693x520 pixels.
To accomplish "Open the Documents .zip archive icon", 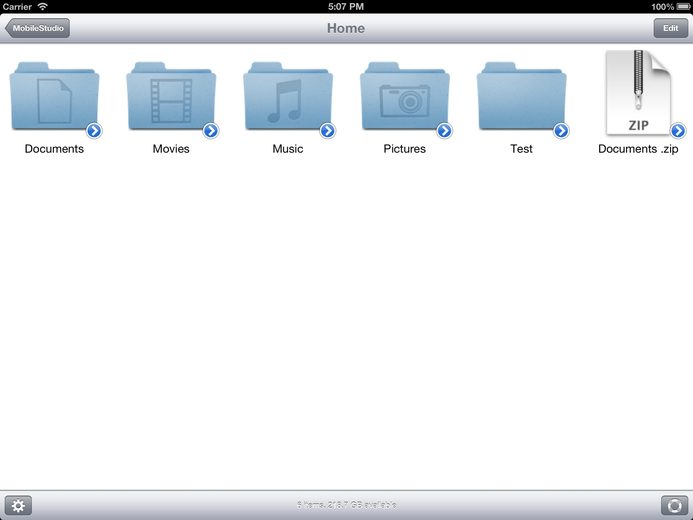I will (638, 93).
